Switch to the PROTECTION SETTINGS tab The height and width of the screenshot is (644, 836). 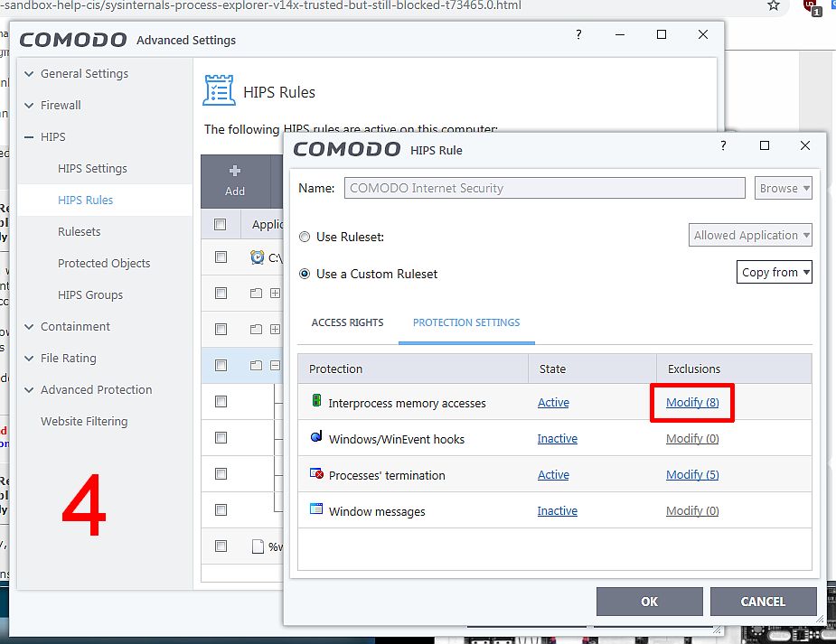466,322
